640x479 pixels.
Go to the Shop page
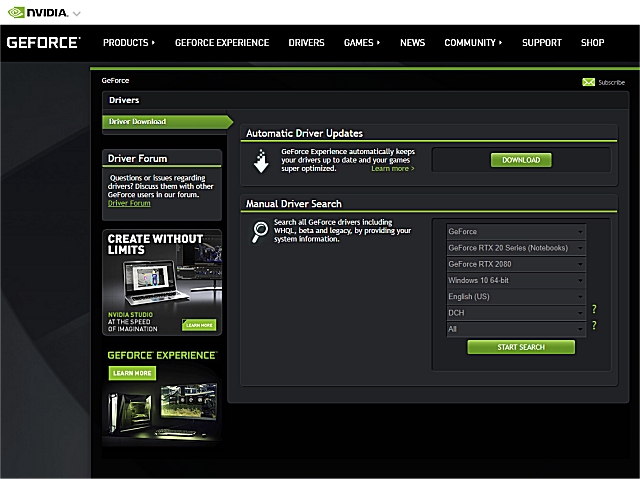(x=592, y=42)
